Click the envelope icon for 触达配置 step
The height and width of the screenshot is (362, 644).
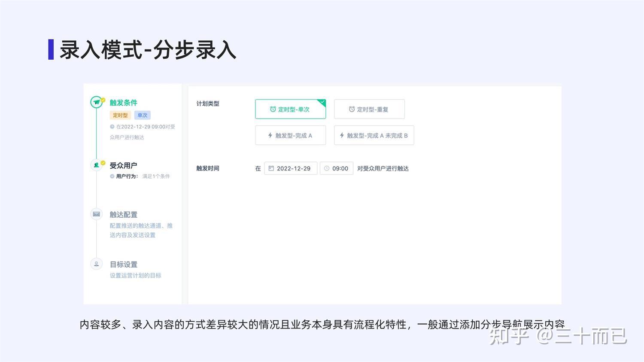click(96, 214)
